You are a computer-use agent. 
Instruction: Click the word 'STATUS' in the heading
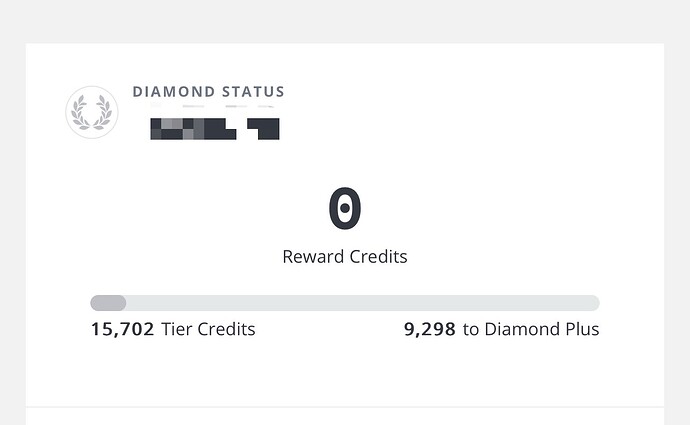coord(253,92)
